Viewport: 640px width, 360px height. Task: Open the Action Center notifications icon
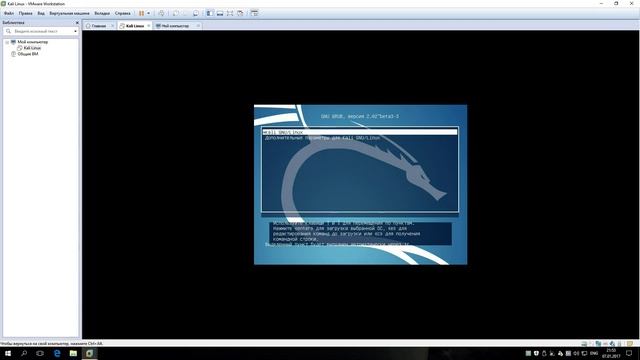[629, 353]
